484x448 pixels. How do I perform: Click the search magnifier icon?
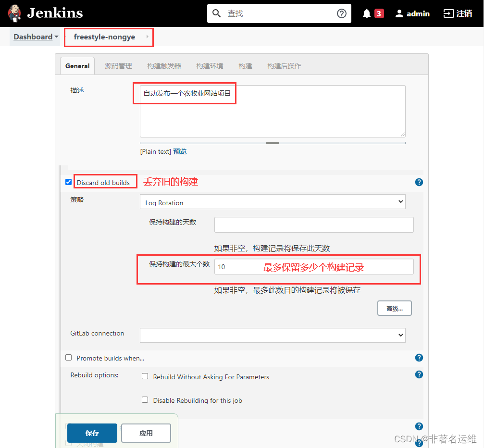point(216,13)
